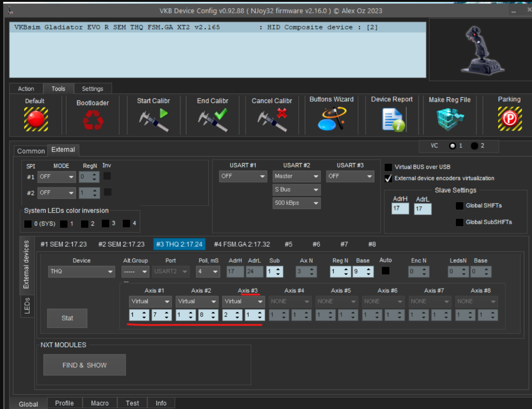Viewport: 532px width, 409px height.
Task: Open the USART #1 dropdown
Action: tap(243, 176)
